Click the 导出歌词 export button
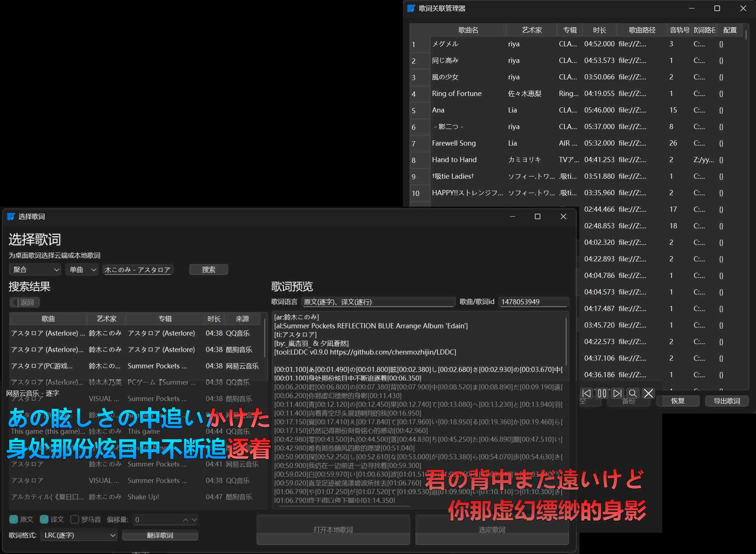 727,401
